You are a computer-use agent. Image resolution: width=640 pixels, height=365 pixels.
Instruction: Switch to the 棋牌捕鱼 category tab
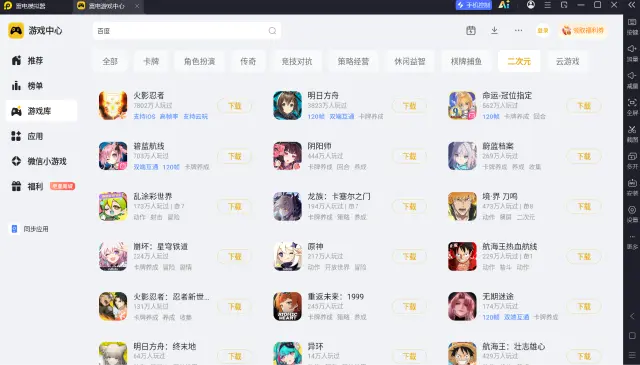pyautogui.click(x=466, y=61)
